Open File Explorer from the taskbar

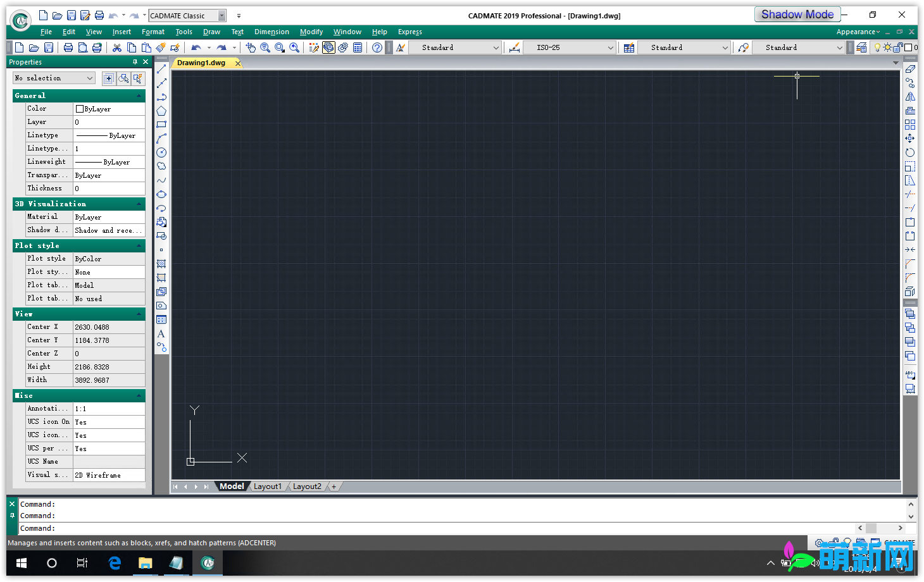pyautogui.click(x=146, y=563)
